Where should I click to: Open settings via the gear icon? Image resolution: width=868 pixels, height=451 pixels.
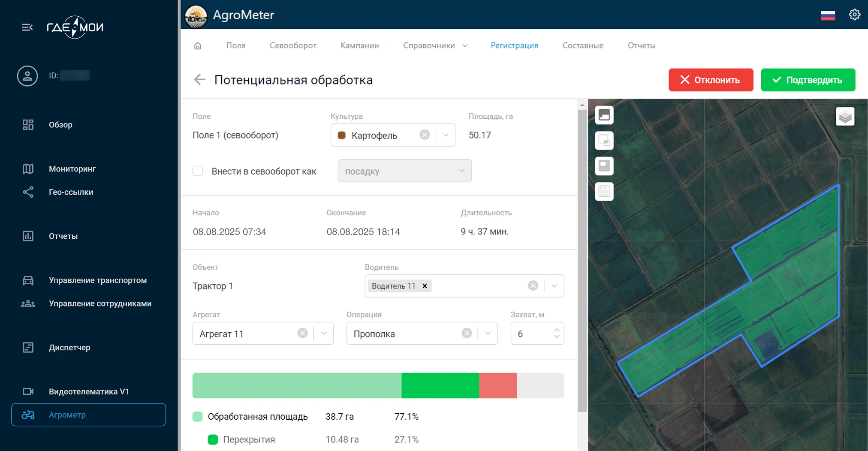point(854,14)
